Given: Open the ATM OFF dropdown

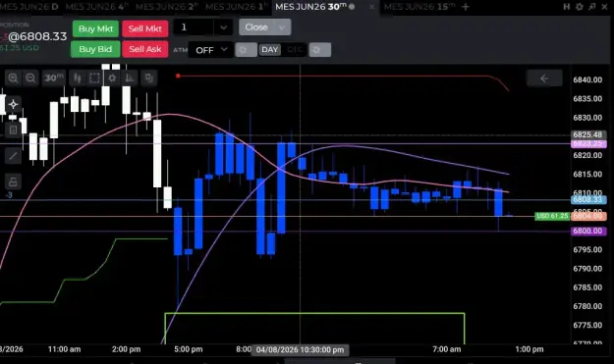Looking at the screenshot, I should click(x=210, y=50).
